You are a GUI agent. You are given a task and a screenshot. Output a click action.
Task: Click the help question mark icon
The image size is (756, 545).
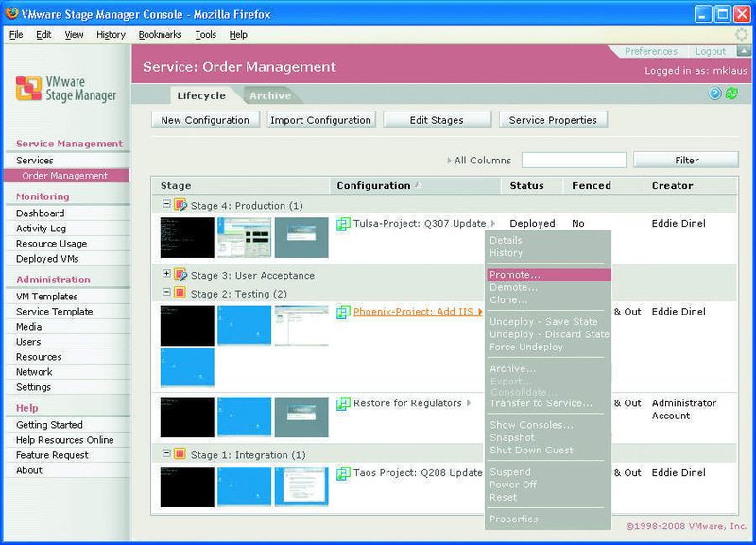714,94
